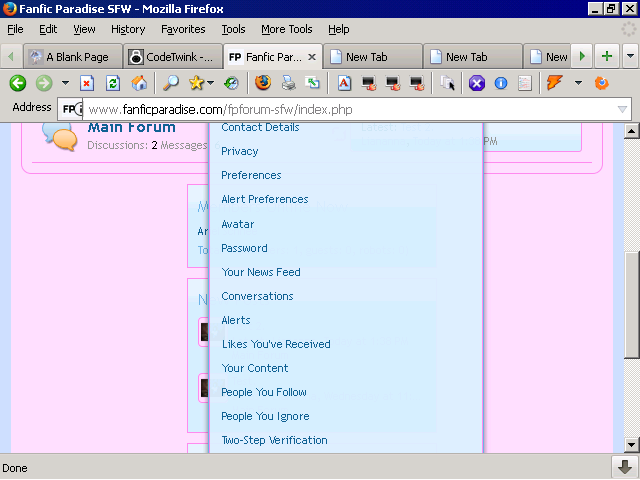This screenshot has width=640, height=480.
Task: Expand the Favorites star dropdown arrow
Action: pos(211,83)
